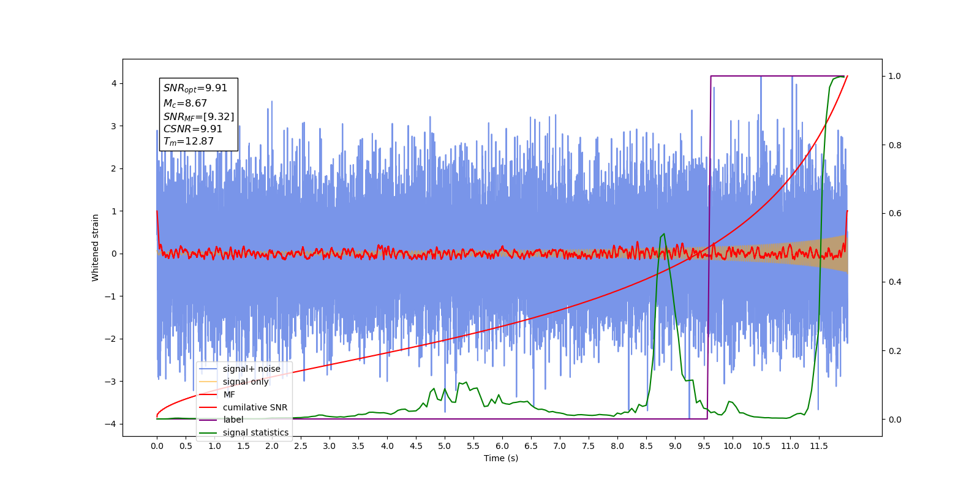Click the right y-axis tick label 0.6

pyautogui.click(x=895, y=213)
